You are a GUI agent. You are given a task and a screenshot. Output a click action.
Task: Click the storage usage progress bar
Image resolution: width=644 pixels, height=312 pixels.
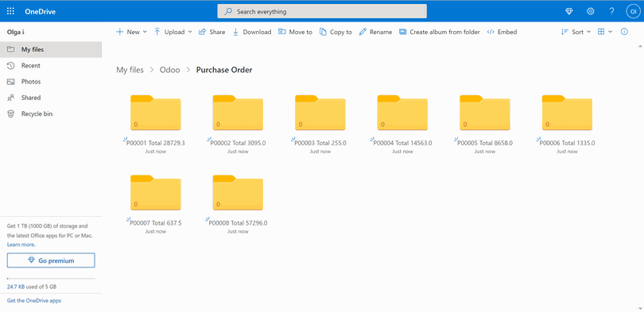click(x=51, y=279)
